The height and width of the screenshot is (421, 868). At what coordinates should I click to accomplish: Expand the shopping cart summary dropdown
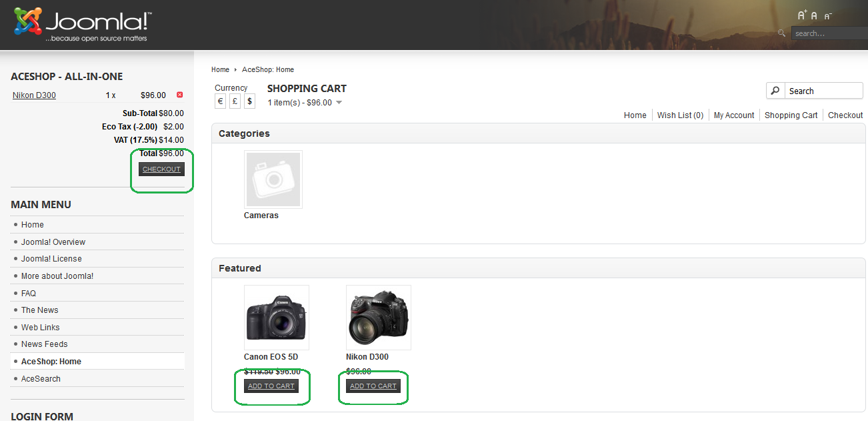[x=339, y=103]
